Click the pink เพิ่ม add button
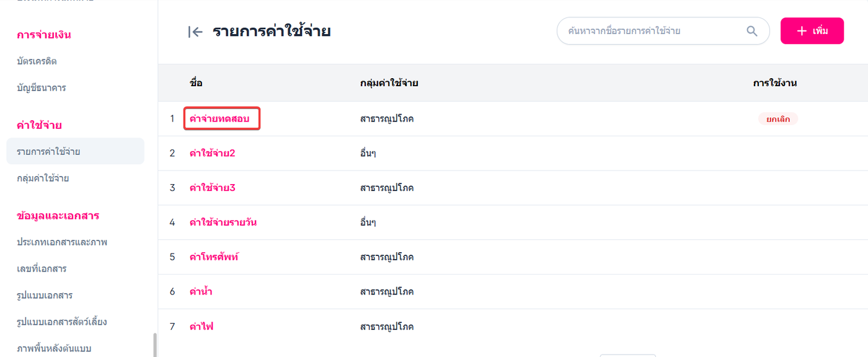The image size is (868, 357). pyautogui.click(x=812, y=31)
